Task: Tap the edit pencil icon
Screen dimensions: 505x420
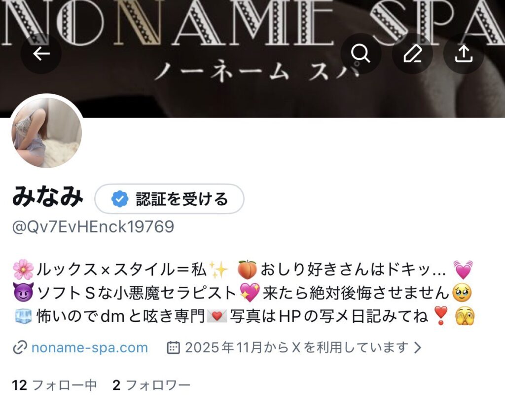Action: click(x=412, y=53)
